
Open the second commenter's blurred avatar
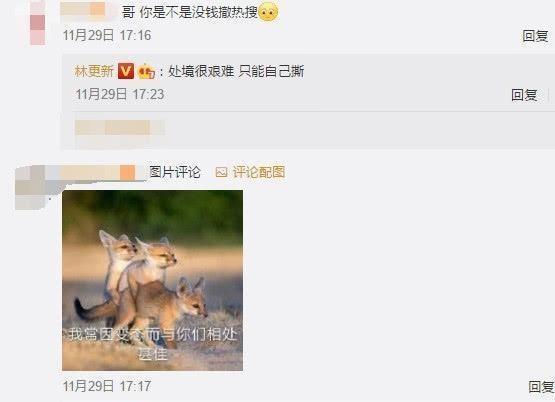30,188
